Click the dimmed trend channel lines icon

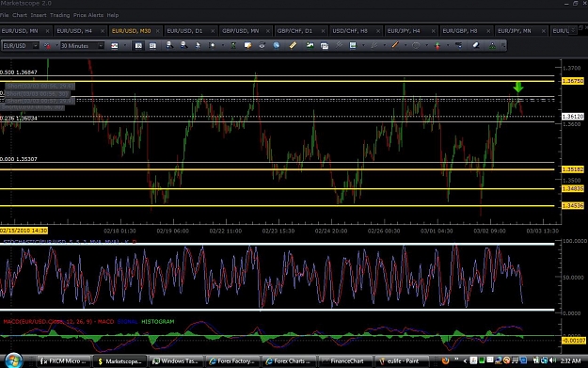tap(373, 45)
